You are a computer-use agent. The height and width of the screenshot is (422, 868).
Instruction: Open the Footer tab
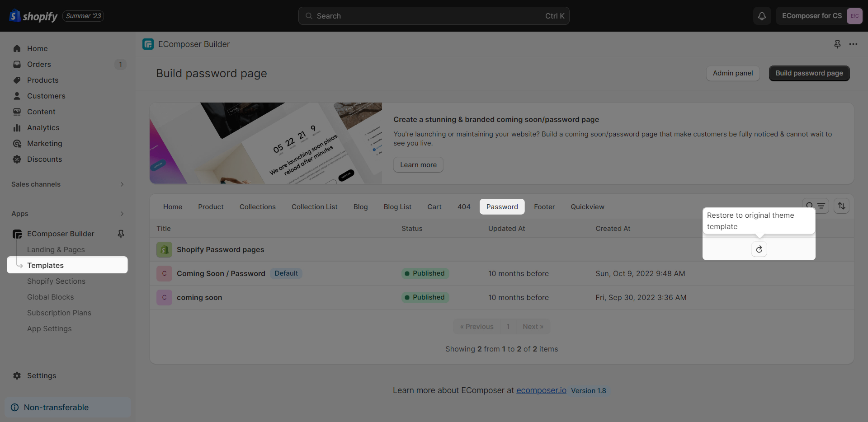544,206
